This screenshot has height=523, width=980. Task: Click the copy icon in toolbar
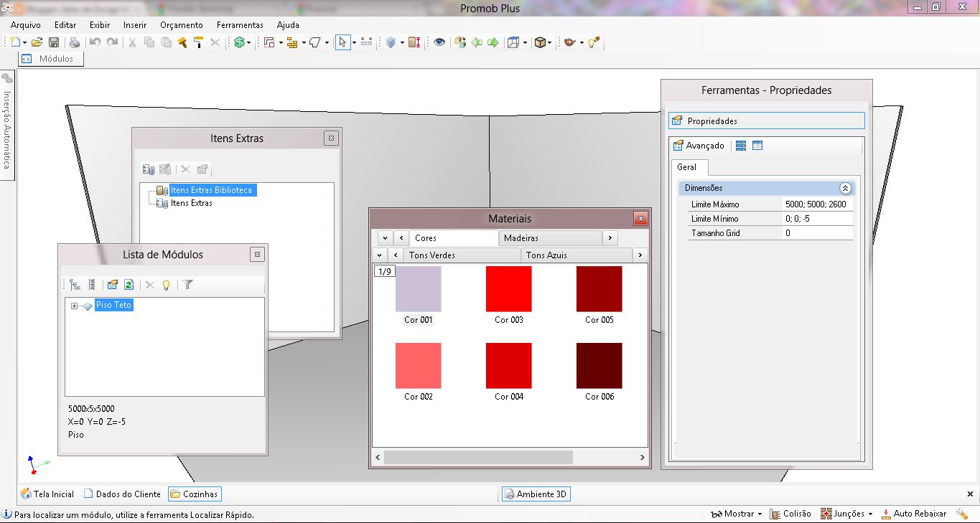point(149,43)
